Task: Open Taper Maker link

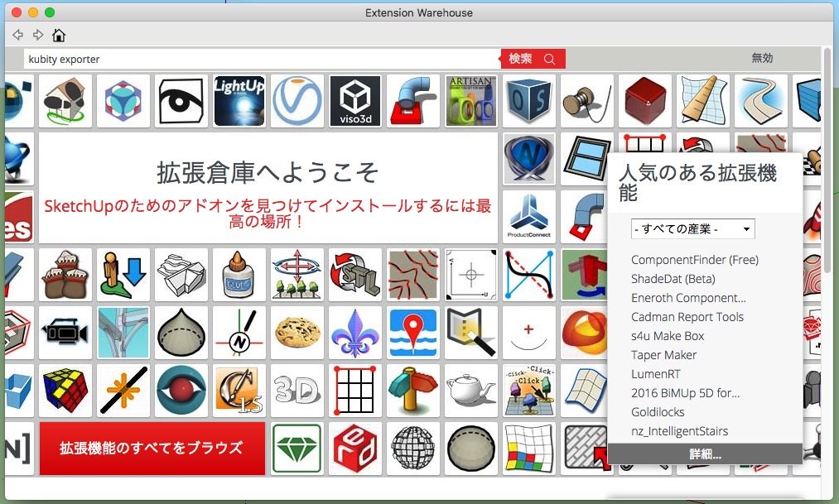Action: pos(663,355)
